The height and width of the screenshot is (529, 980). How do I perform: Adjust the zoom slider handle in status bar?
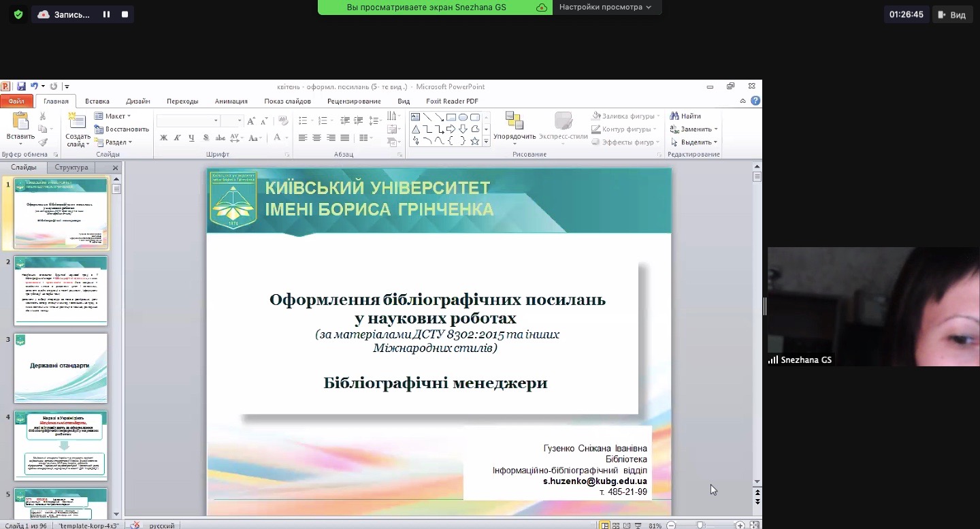tap(700, 525)
